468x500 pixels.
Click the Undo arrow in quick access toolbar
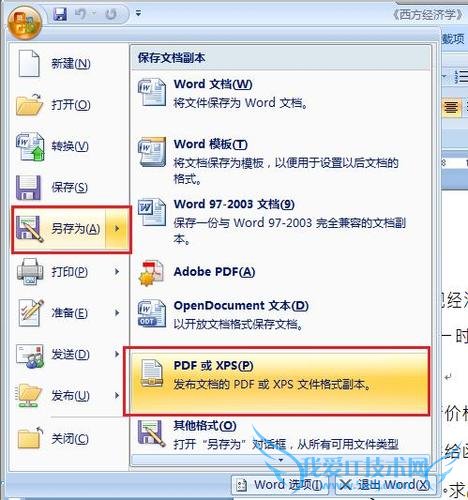pos(80,14)
